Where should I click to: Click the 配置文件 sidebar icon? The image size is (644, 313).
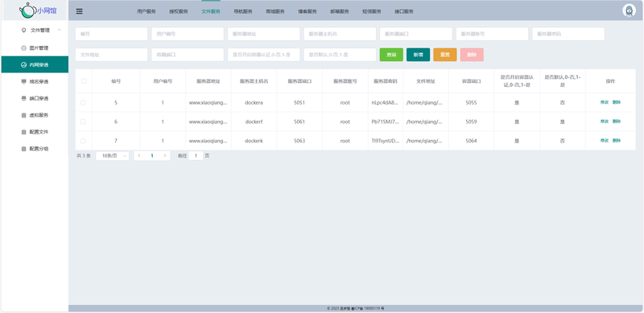(23, 132)
